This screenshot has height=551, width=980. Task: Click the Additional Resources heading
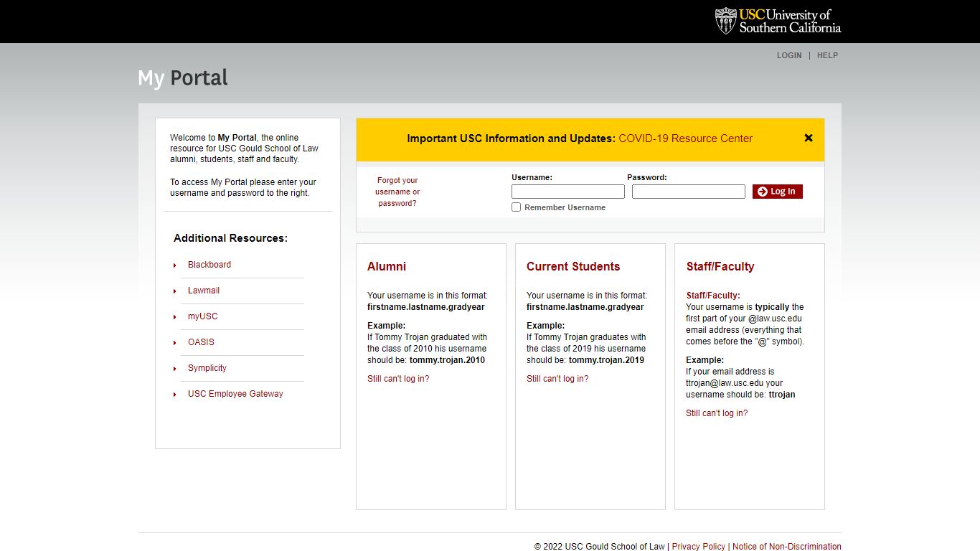230,238
